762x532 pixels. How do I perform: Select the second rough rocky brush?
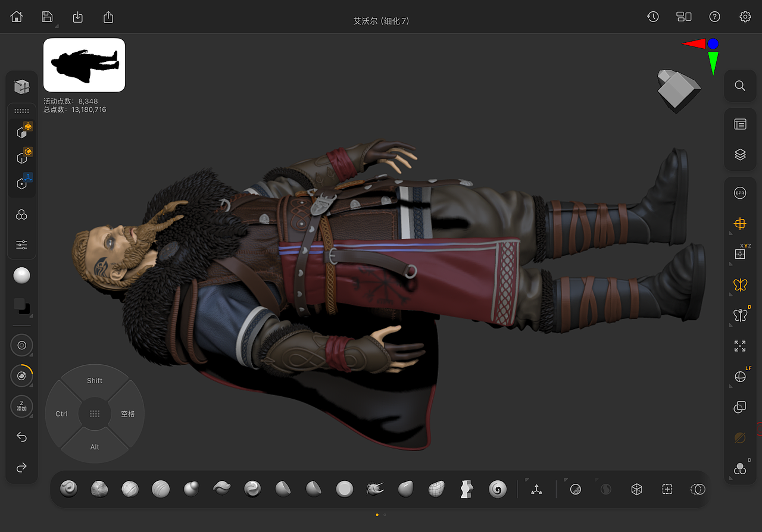click(99, 489)
